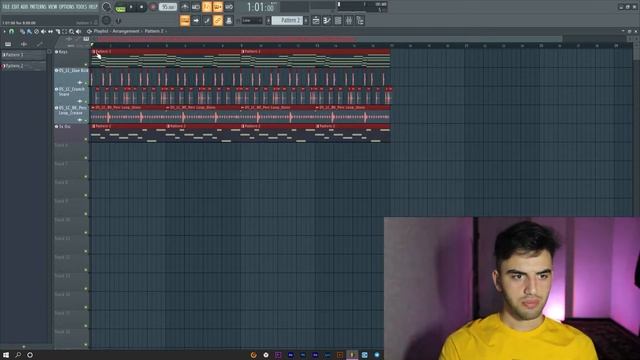Select the playlist Mute tool

43,31
